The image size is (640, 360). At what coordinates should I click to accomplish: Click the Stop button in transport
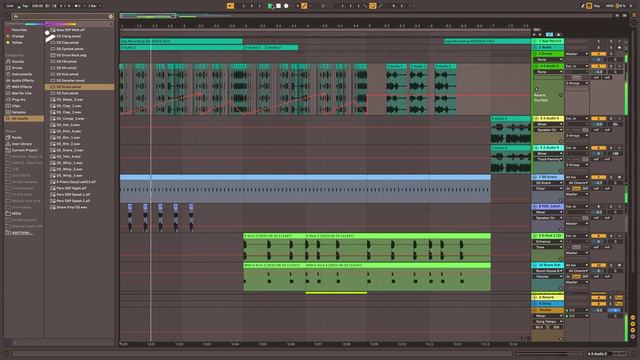(x=278, y=6)
